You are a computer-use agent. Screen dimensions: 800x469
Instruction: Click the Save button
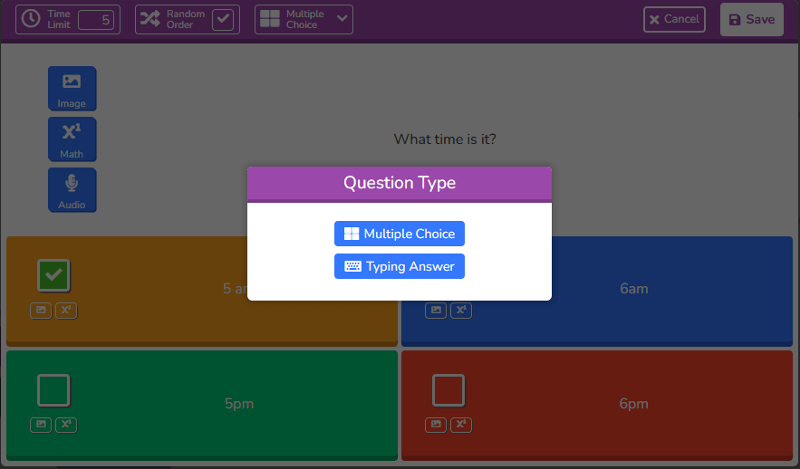pos(752,19)
